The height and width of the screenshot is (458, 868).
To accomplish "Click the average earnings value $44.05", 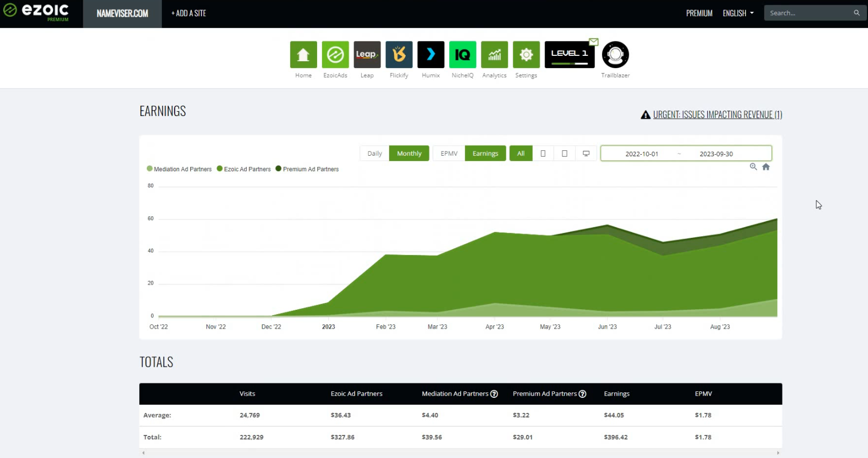I will (x=614, y=416).
